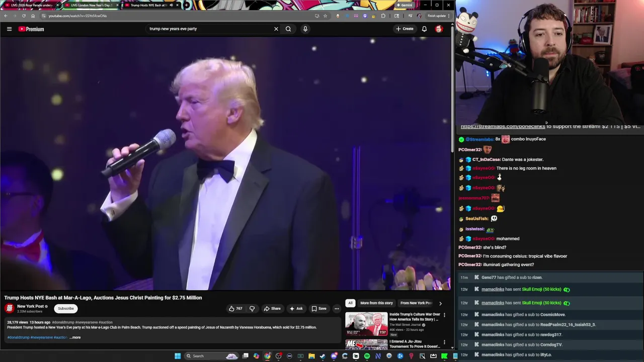Subscribe to New York Post channel
Image resolution: width=644 pixels, height=362 pixels.
(x=65, y=308)
